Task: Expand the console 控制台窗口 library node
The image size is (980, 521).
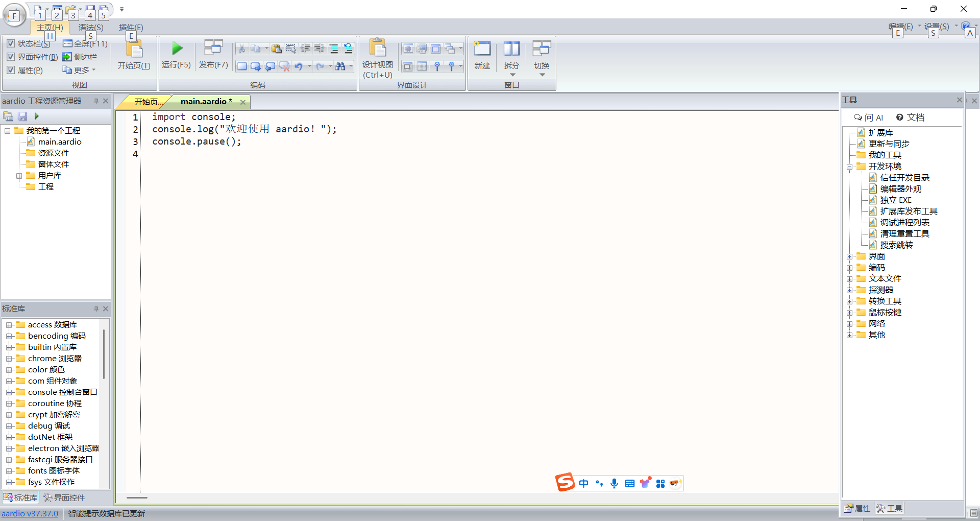Action: tap(9, 392)
